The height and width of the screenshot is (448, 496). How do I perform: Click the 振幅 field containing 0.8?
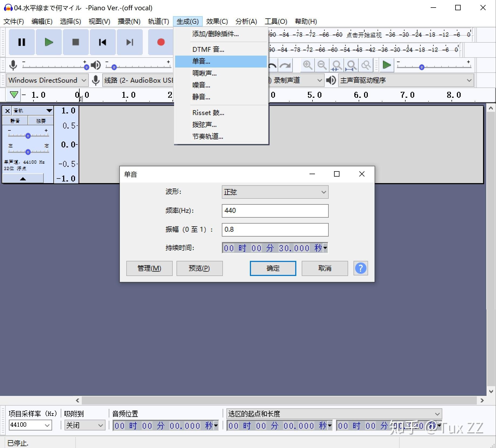275,230
